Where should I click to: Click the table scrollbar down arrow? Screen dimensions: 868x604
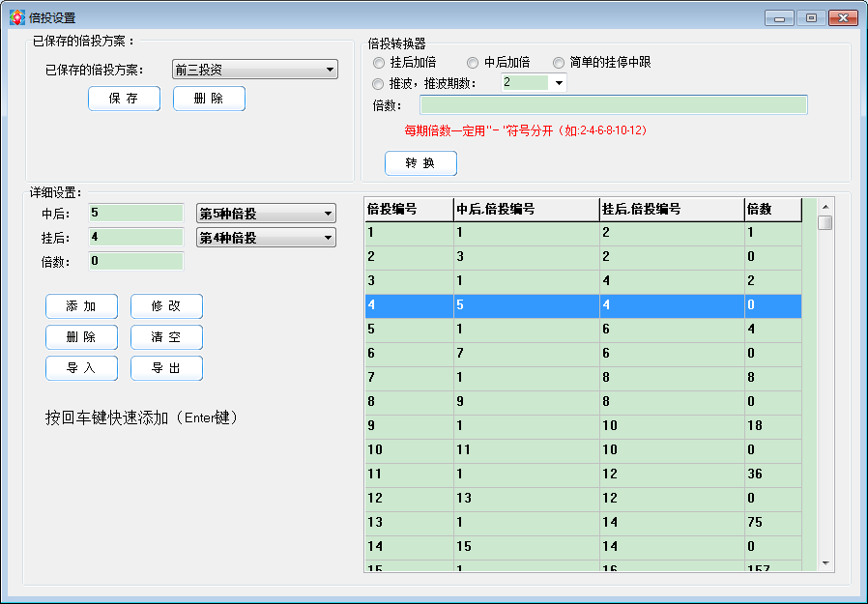pyautogui.click(x=825, y=562)
